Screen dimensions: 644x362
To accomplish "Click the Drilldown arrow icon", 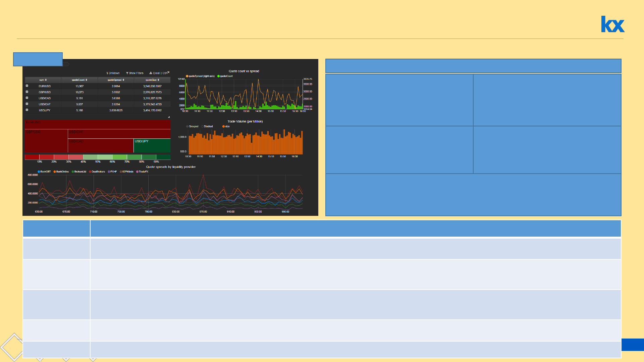I will 107,73.
